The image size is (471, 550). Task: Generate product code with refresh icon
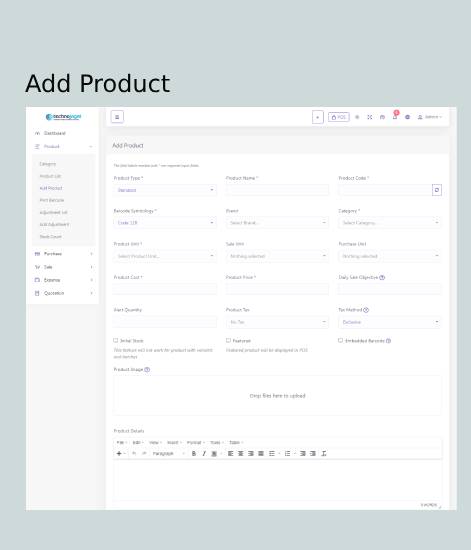(x=437, y=190)
